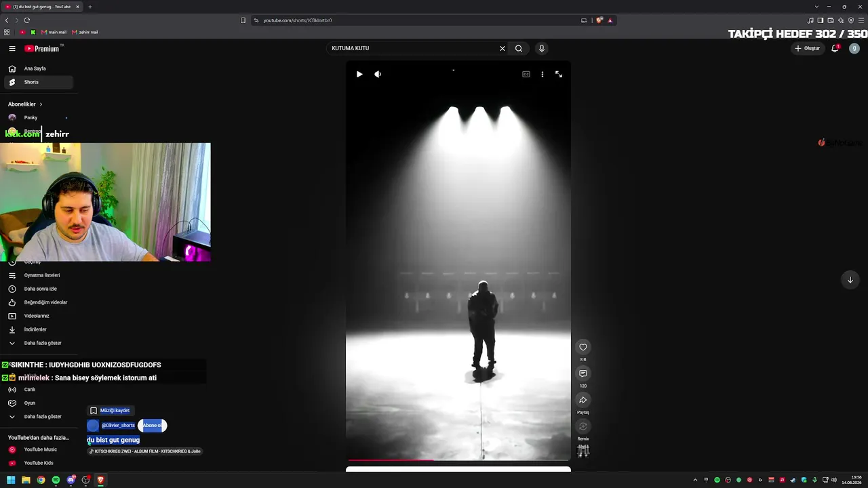Screen dimensions: 868x488
Task: Open the @Olivier_shorts channel
Action: pyautogui.click(x=118, y=426)
